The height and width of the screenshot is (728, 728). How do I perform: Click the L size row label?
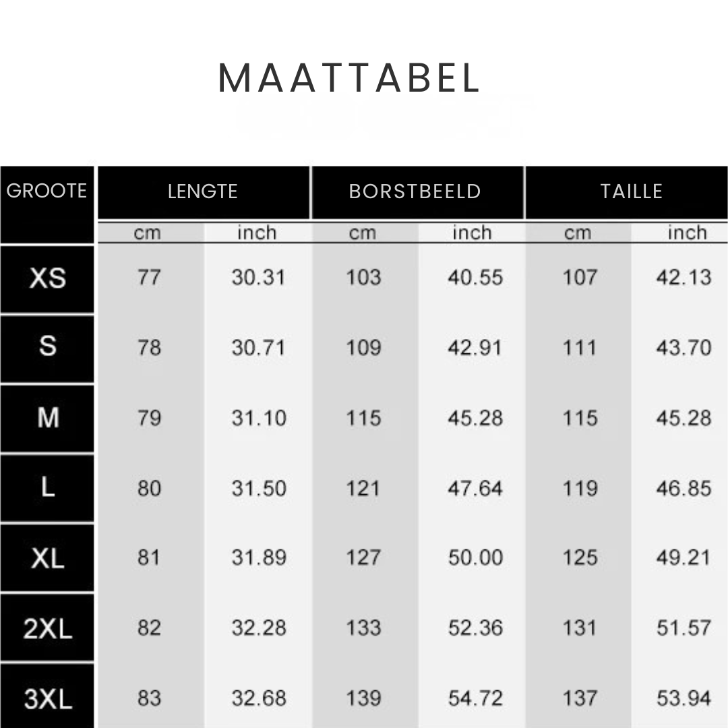coord(47,487)
